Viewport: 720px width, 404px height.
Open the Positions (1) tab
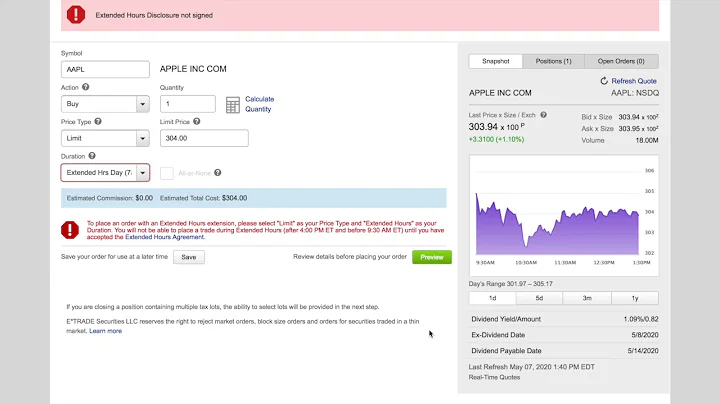[x=553, y=61]
